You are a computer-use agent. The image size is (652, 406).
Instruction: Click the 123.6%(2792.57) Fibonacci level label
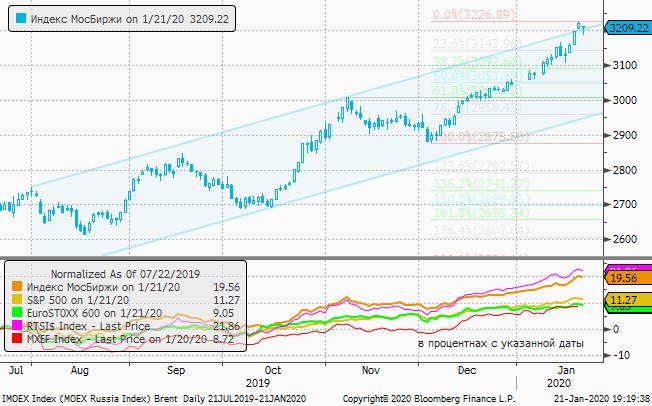(482, 166)
